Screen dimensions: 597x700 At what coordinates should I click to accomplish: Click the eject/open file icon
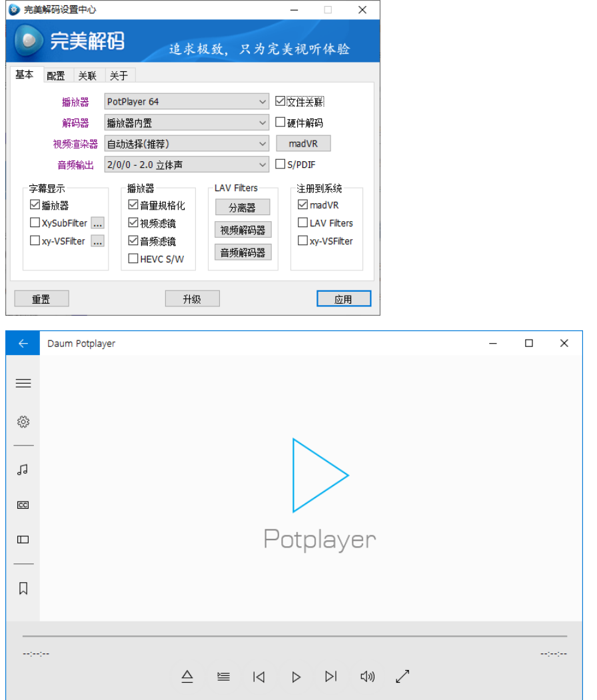click(187, 676)
